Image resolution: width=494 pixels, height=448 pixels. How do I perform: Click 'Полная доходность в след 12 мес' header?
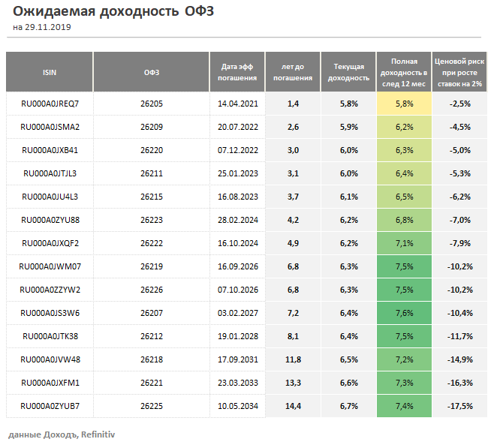coord(404,72)
